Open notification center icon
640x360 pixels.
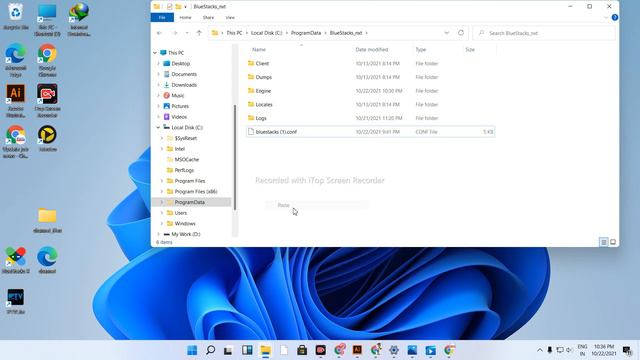pos(627,350)
